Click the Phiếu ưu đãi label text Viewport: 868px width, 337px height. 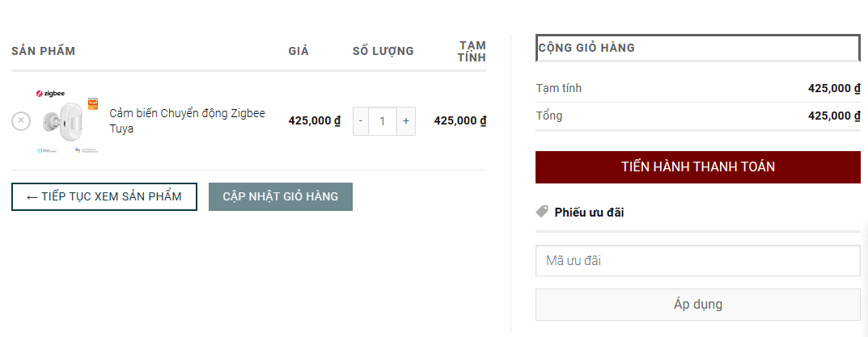pyautogui.click(x=589, y=212)
